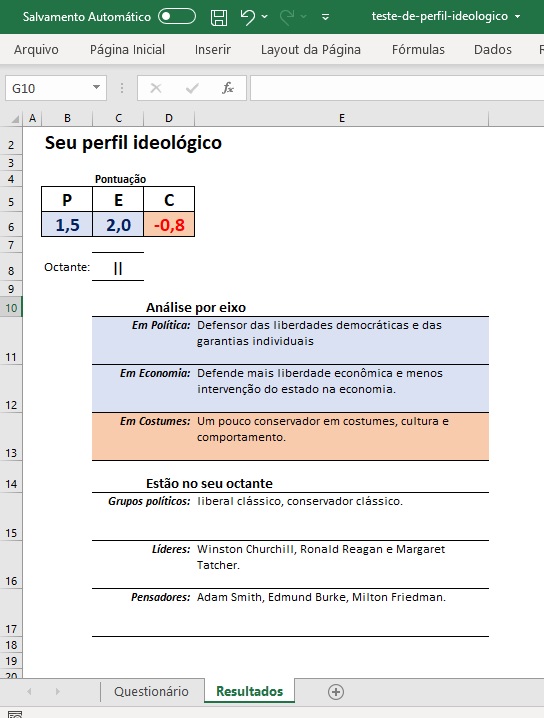Open the Undo history dropdown arrow

(x=265, y=16)
